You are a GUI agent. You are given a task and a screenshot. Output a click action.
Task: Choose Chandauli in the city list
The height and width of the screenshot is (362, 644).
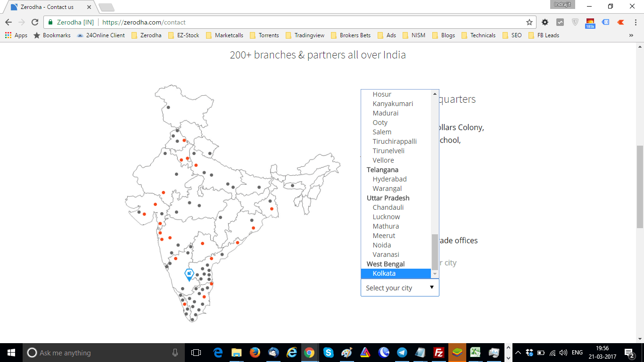click(396, 207)
